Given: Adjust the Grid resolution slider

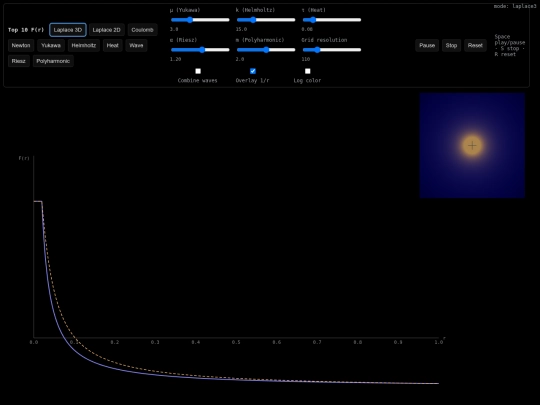Looking at the screenshot, I should (332, 50).
